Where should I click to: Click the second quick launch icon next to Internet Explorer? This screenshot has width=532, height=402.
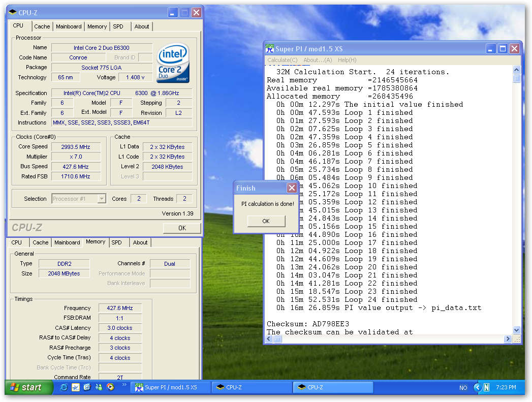click(x=76, y=387)
